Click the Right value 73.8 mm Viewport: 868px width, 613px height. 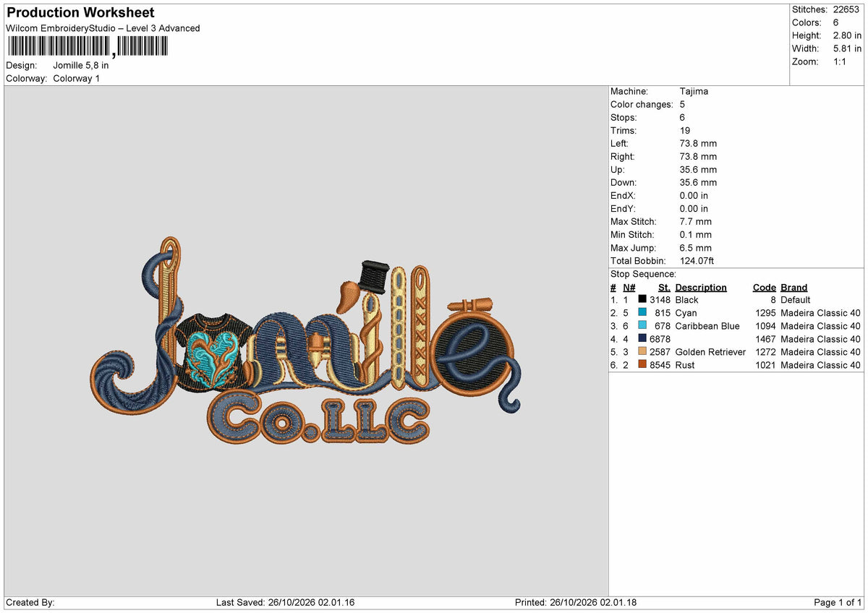699,156
